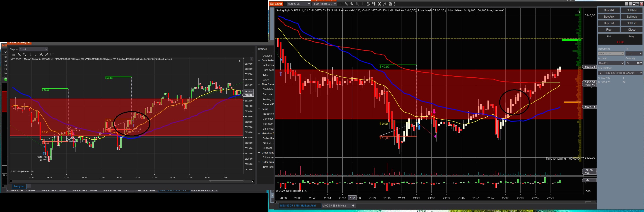Click Zoom In magnifier on right chart toolbar
The height and width of the screenshot is (212, 644).
(x=352, y=4)
